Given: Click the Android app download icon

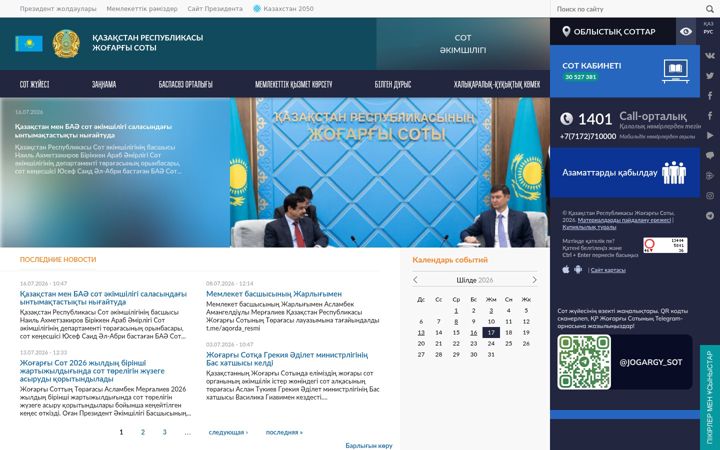Looking at the screenshot, I should (x=578, y=270).
